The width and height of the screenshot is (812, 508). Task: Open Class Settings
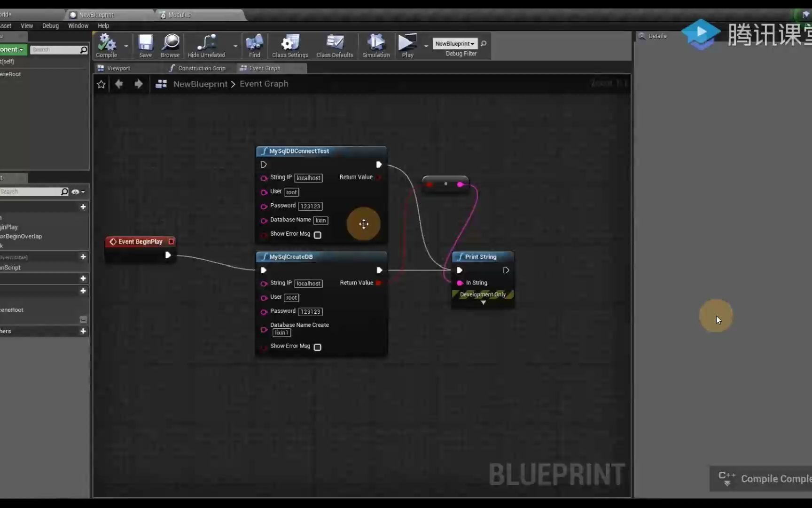click(289, 46)
